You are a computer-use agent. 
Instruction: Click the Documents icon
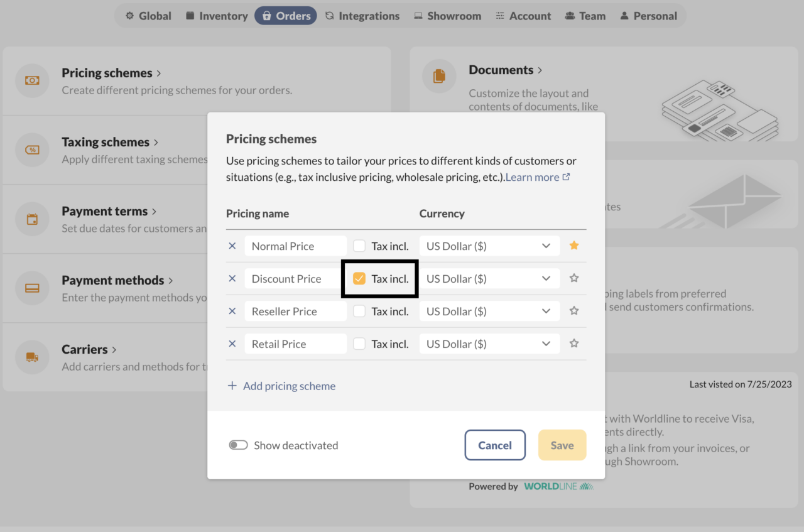[x=439, y=77]
